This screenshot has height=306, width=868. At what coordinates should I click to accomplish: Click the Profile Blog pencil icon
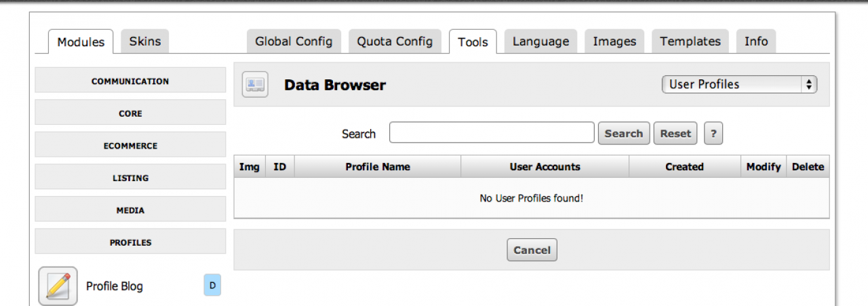58,286
